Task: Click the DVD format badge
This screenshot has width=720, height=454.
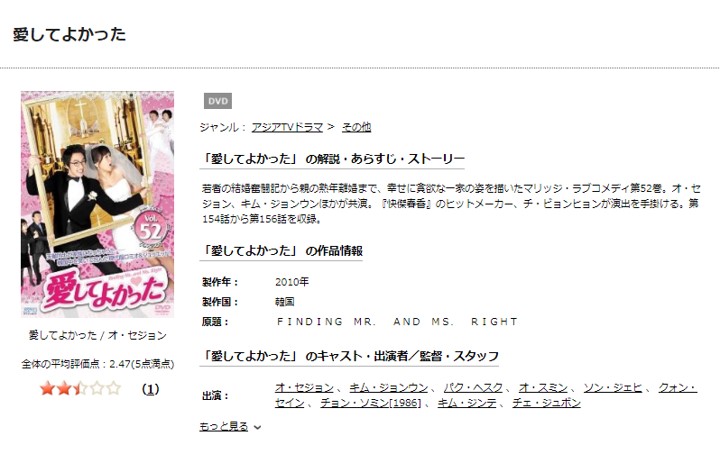Action: 218,101
